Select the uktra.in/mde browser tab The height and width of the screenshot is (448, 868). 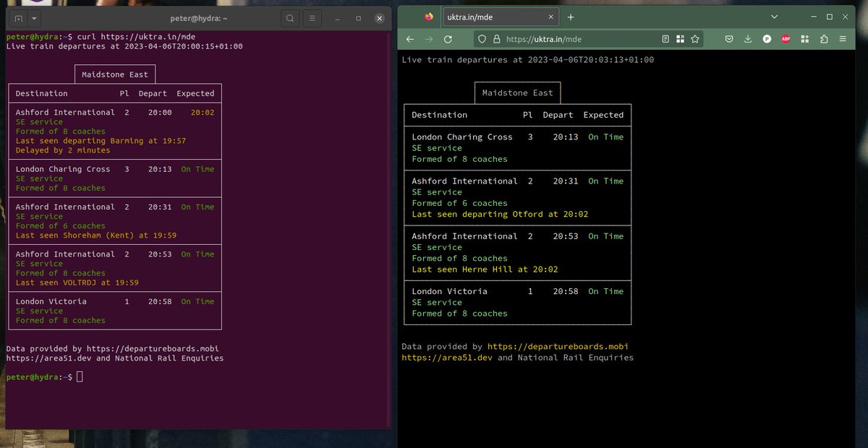[x=501, y=17]
